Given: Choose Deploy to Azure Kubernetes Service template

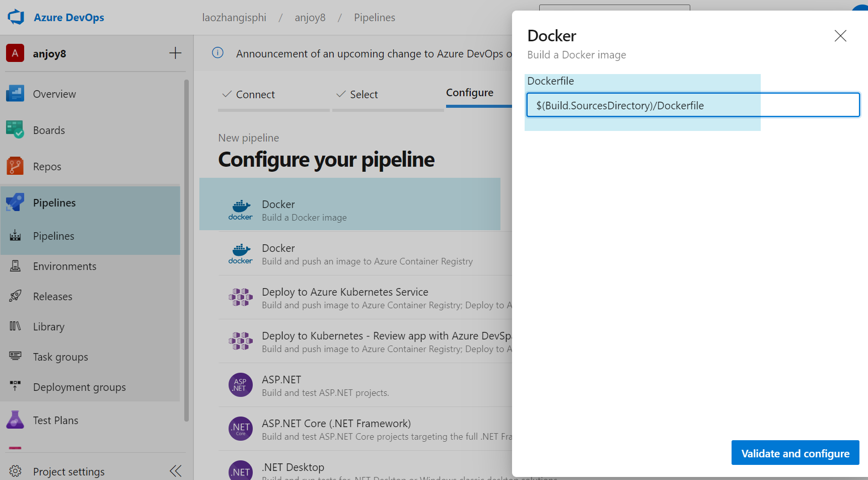Looking at the screenshot, I should tap(365, 298).
